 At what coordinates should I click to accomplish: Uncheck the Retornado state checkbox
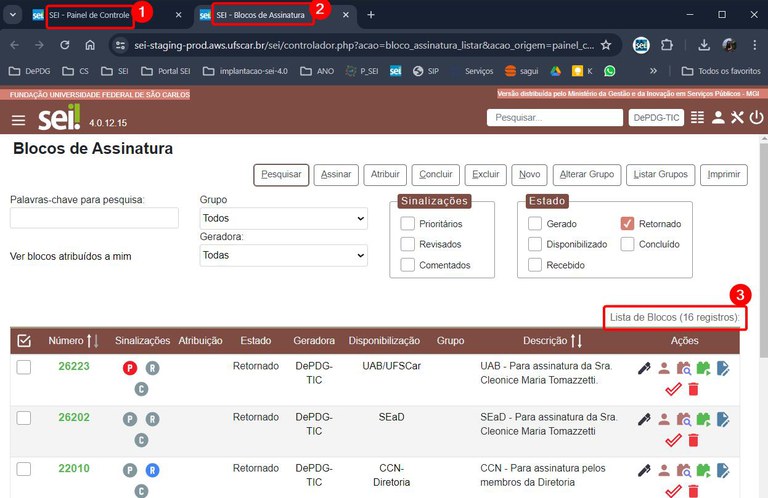628,224
